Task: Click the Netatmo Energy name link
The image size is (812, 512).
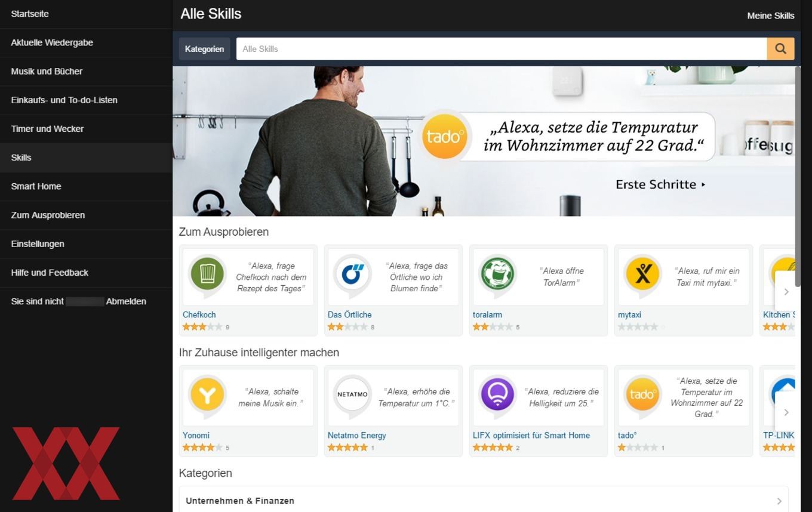Action: point(357,435)
